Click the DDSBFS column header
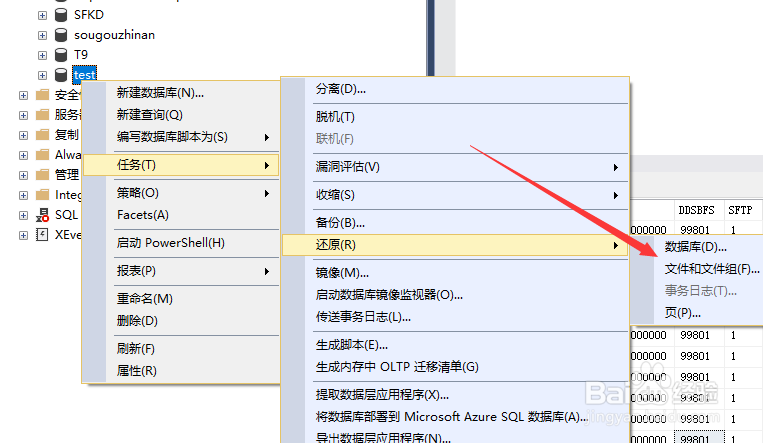The height and width of the screenshot is (443, 763). click(x=699, y=210)
